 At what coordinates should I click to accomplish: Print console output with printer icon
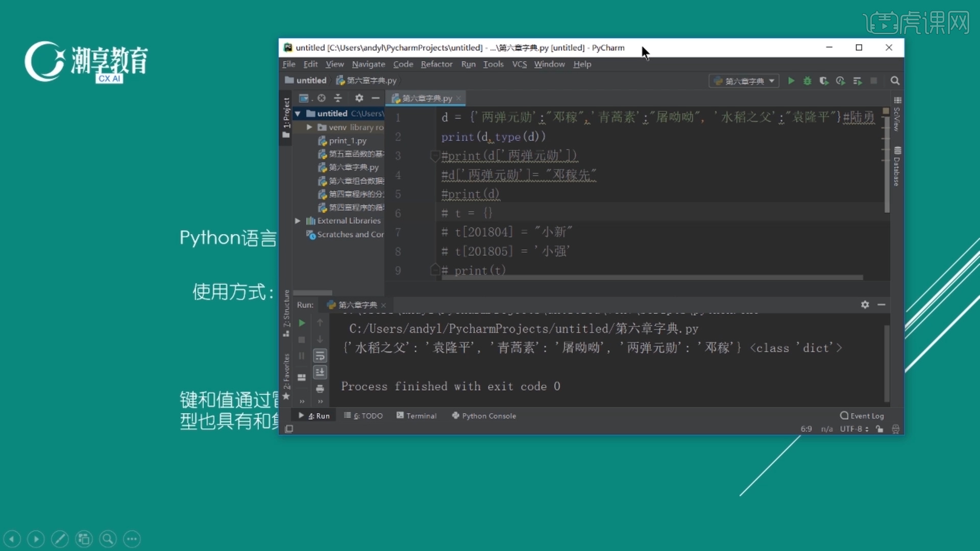pos(320,389)
